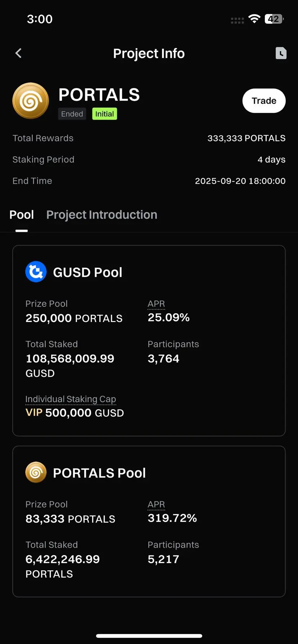Open the PORTALS Pool card title
298x644 pixels.
(99, 473)
